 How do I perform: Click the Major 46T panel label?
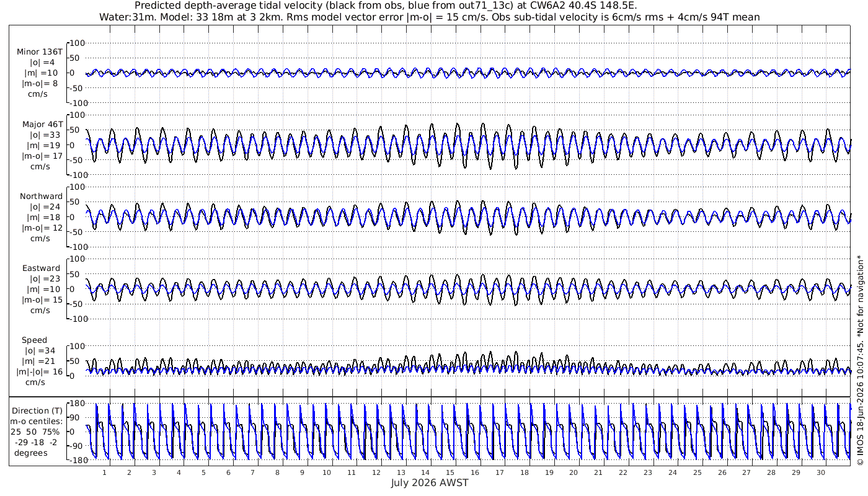(x=42, y=124)
